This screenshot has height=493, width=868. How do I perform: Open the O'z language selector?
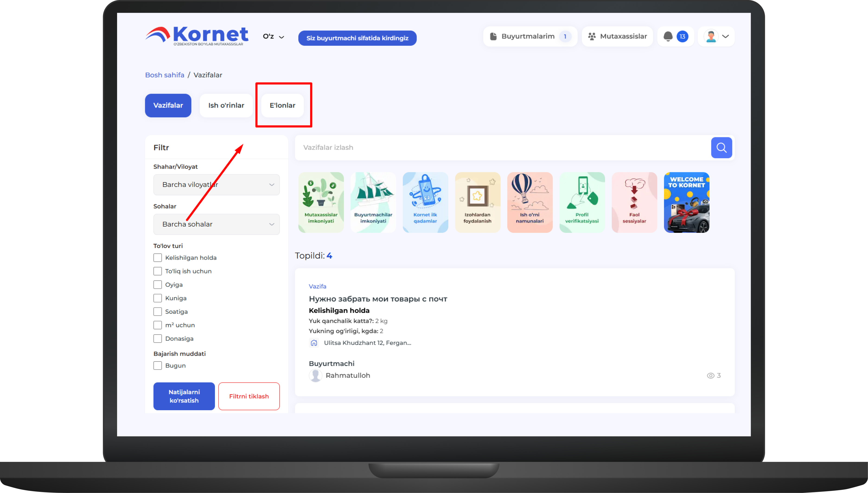pyautogui.click(x=273, y=37)
